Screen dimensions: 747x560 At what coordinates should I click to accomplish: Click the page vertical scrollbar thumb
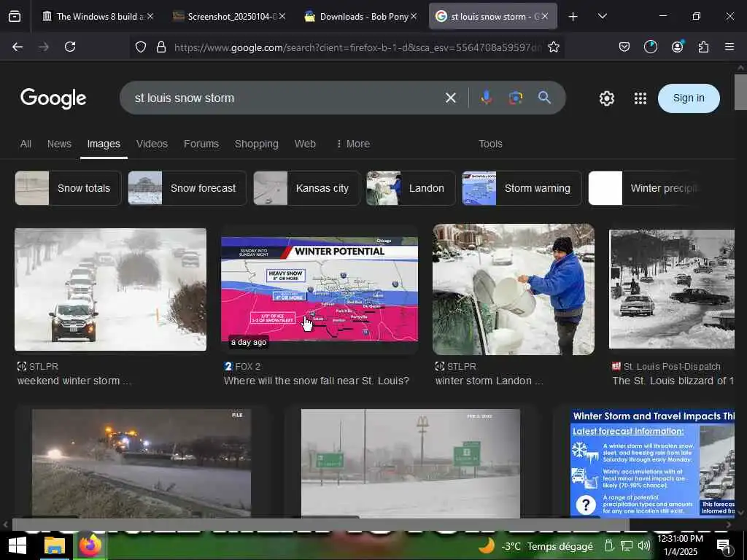(740, 92)
